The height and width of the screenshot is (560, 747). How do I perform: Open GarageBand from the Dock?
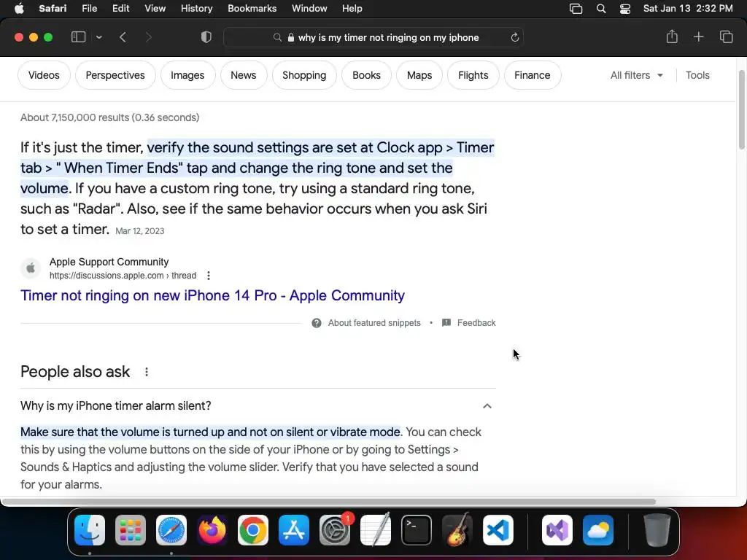tap(457, 530)
